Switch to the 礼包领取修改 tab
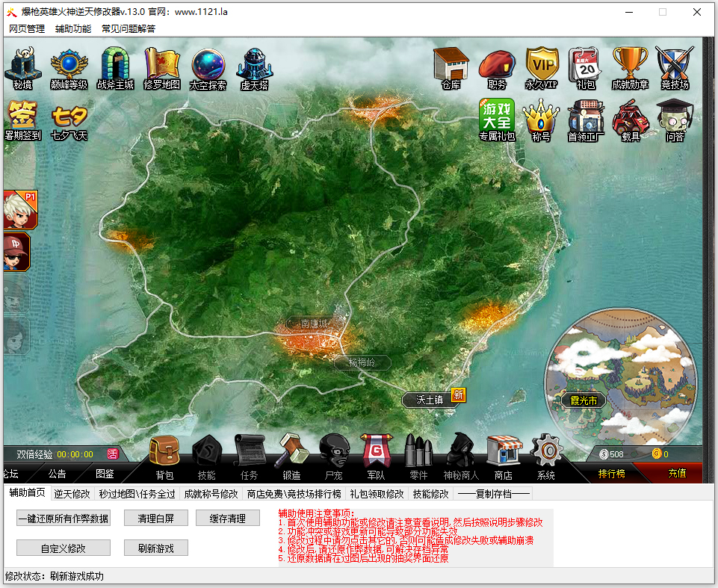718x588 pixels. pos(377,494)
